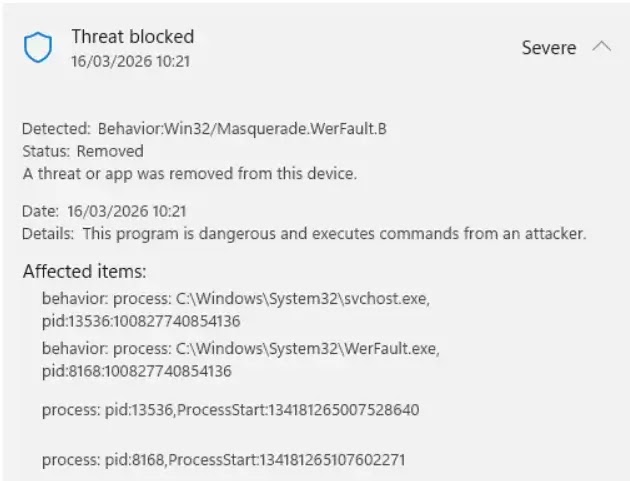This screenshot has width=630, height=481.
Task: Click the Details label
Action: pyautogui.click(x=48, y=233)
